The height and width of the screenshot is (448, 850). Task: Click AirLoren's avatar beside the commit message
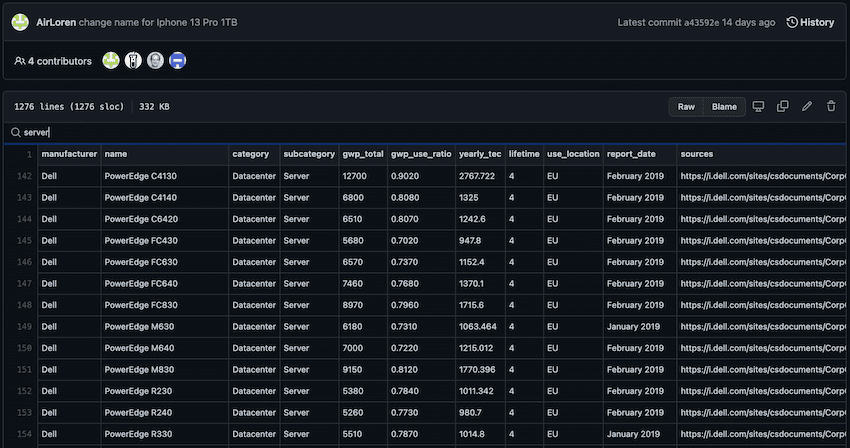20,22
